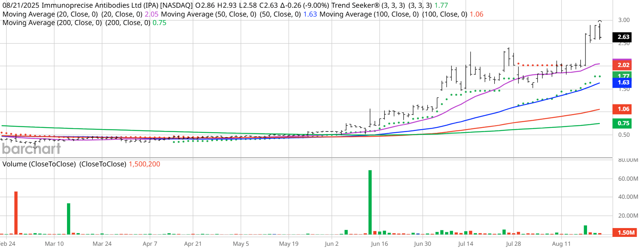Screen dimensions: 644x250
Task: Click the May 5 date label
Action: click(241, 243)
